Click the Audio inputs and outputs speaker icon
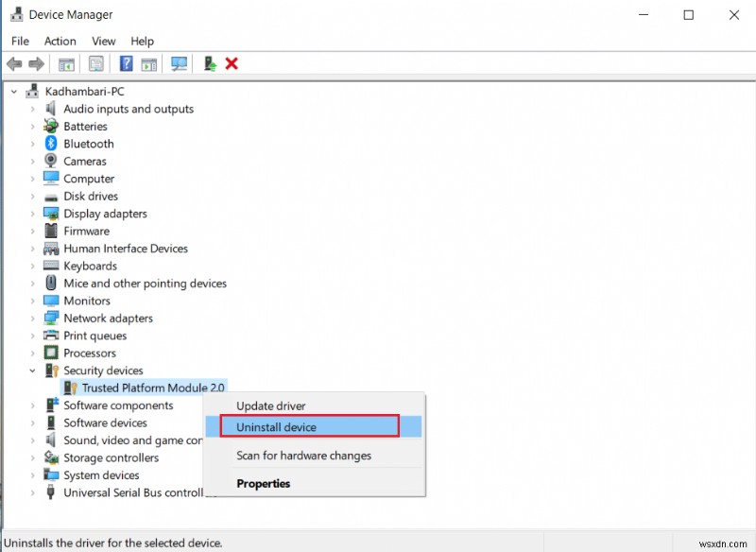Screen dimensions: 756x552 [51, 109]
